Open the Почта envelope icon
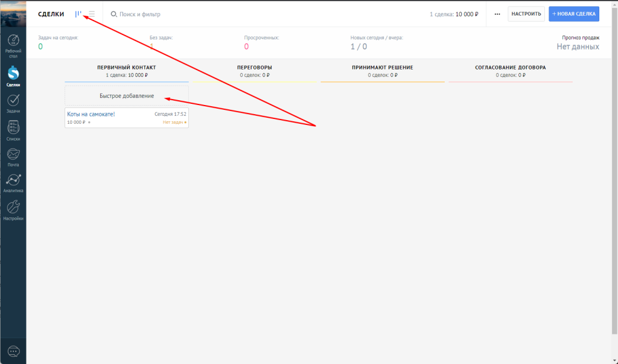The width and height of the screenshot is (618, 364). click(13, 153)
